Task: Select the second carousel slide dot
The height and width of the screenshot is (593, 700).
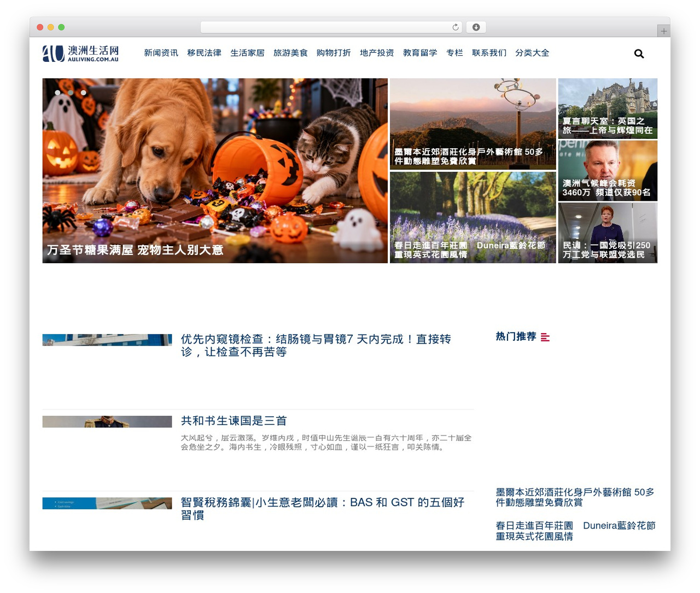Action: [x=71, y=92]
